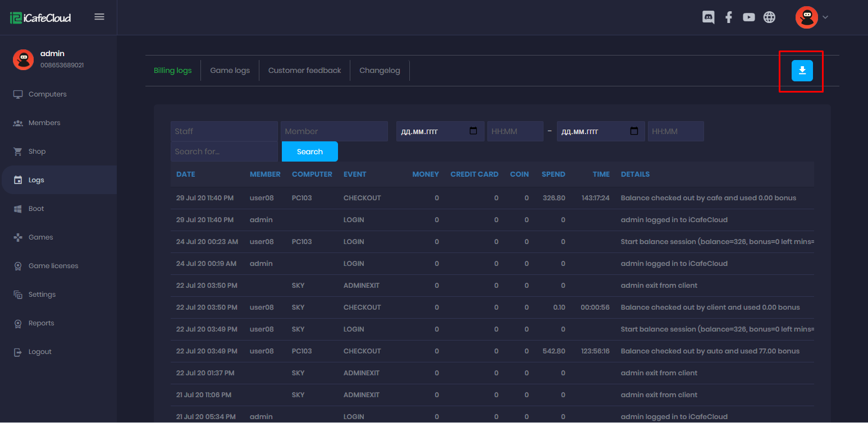Click the TIME column header
The image size is (868, 423).
[x=601, y=174]
